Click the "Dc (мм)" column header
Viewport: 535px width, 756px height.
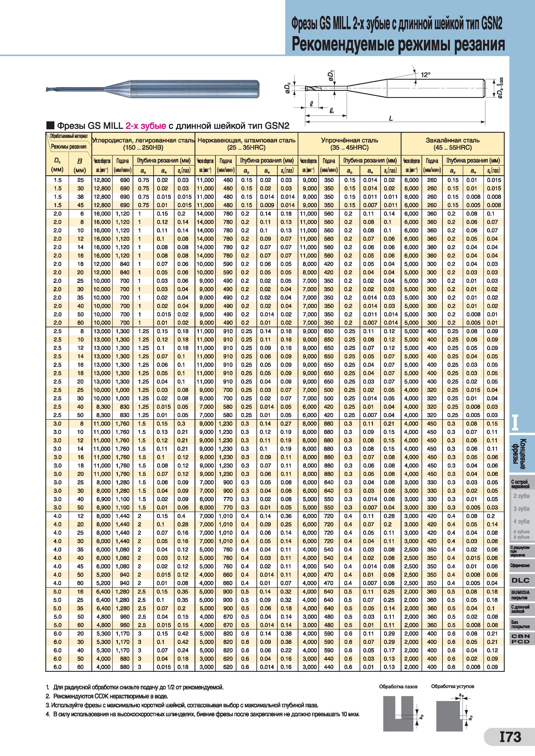click(57, 166)
